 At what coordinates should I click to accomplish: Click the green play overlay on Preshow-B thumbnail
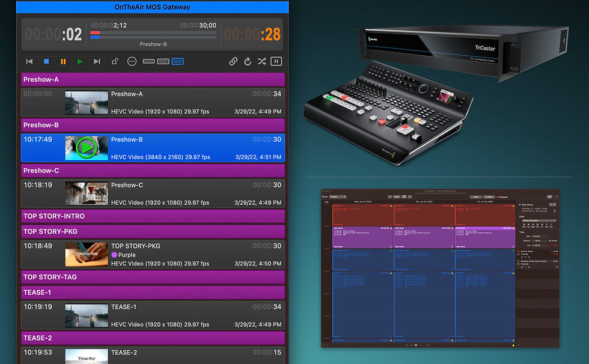click(87, 148)
